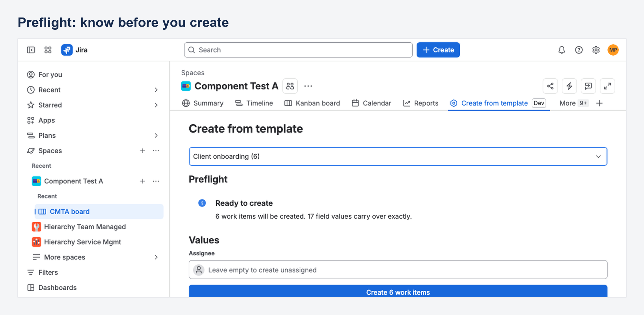Click the share icon button
The height and width of the screenshot is (315, 644).
point(550,86)
